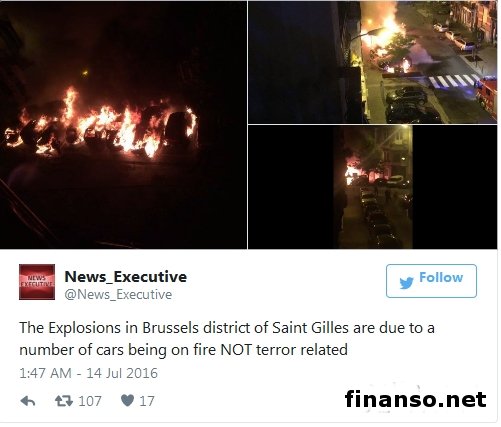Open the fire truck street photo
Screen dimensions: 501x427
pyautogui.click(x=373, y=62)
